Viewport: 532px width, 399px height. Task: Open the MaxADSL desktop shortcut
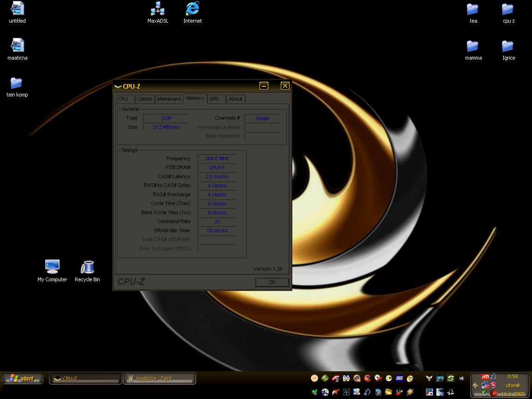click(157, 9)
